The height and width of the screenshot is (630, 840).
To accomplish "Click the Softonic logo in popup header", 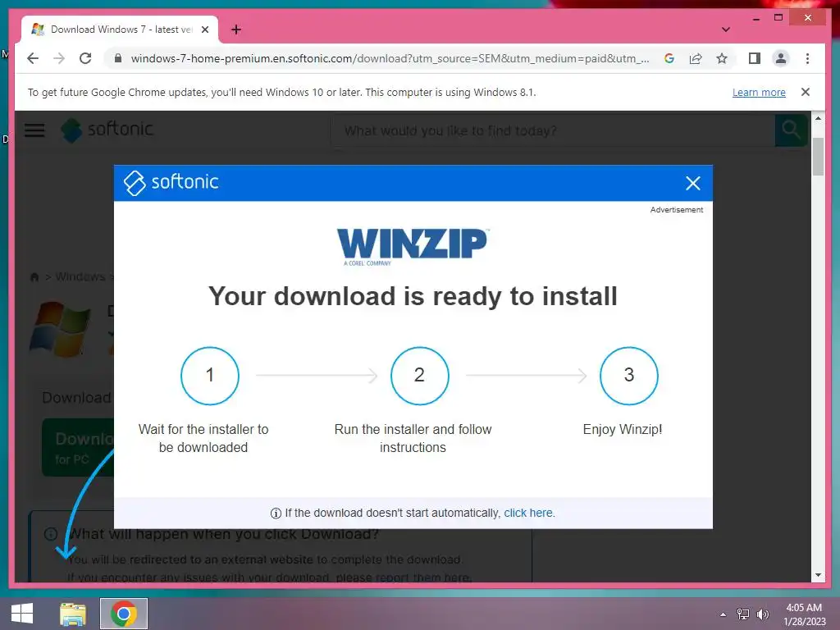I will 171,183.
